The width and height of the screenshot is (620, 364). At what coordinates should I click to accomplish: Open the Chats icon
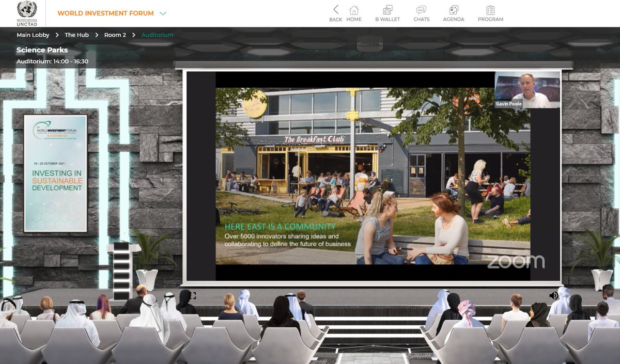pyautogui.click(x=421, y=13)
